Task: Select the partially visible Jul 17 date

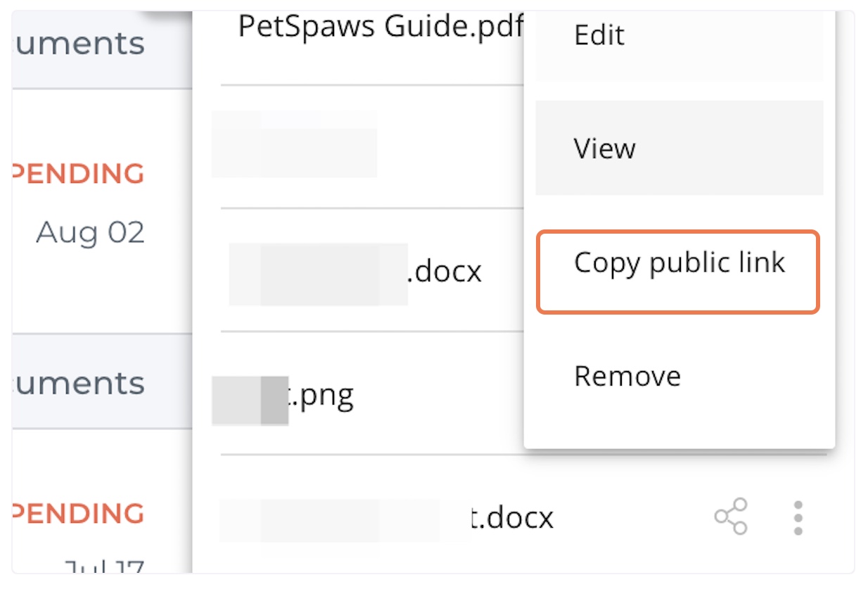Action: click(x=104, y=564)
